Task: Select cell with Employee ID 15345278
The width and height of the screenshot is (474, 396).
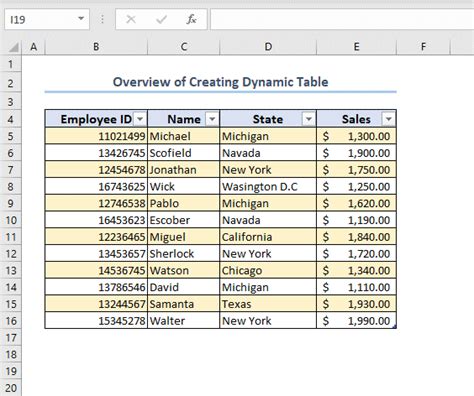Action: point(96,321)
